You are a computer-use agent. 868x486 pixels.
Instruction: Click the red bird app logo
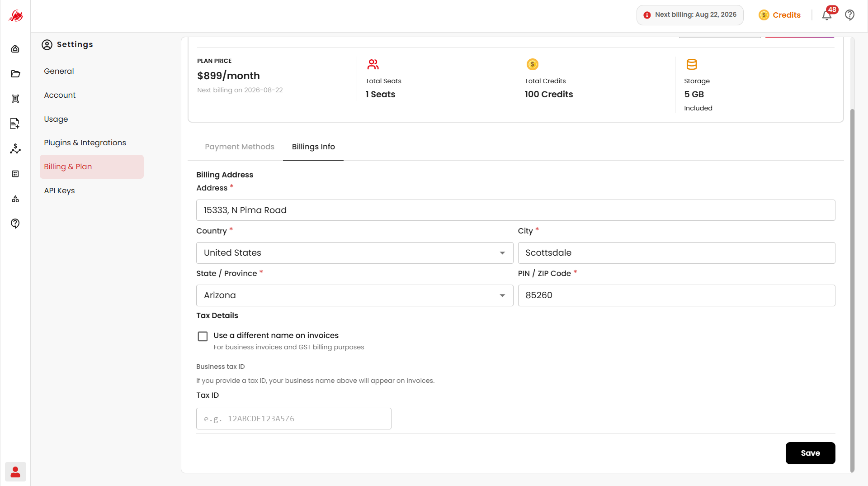[15, 16]
